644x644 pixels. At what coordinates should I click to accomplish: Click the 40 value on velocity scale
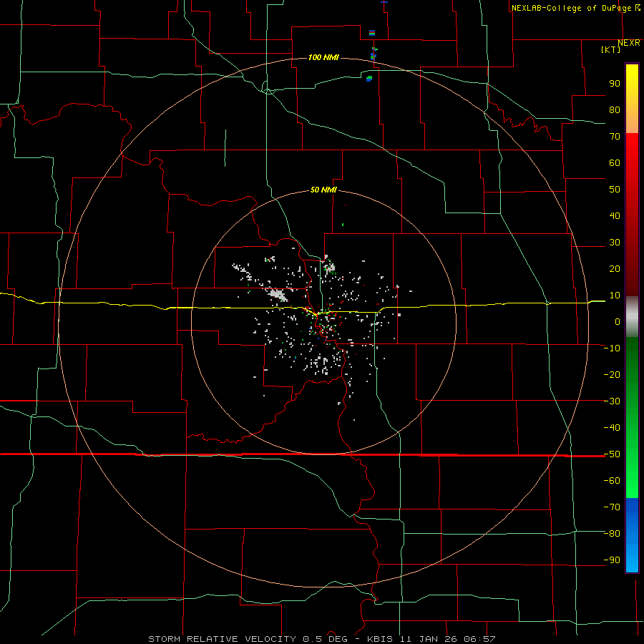615,216
